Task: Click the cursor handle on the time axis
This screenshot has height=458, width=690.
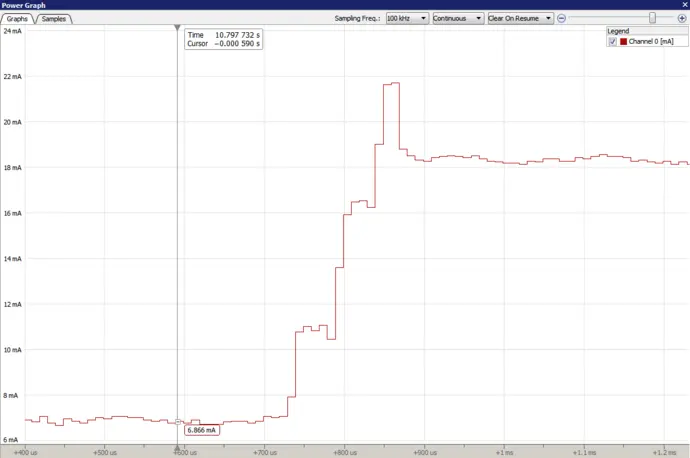Action: tap(178, 450)
